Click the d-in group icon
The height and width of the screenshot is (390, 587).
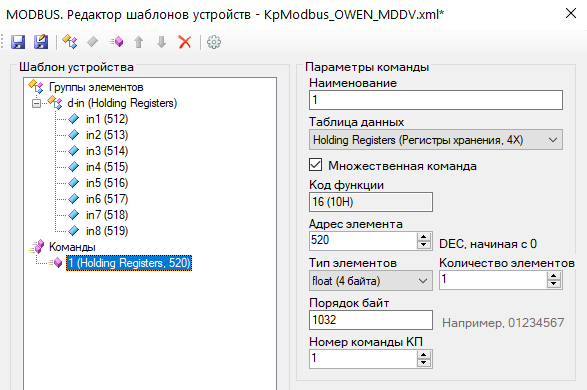(55, 103)
